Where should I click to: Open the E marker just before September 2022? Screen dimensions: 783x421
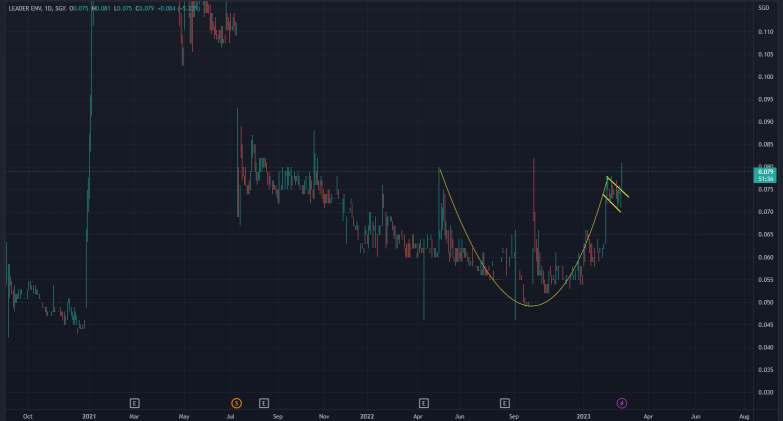[x=506, y=402]
